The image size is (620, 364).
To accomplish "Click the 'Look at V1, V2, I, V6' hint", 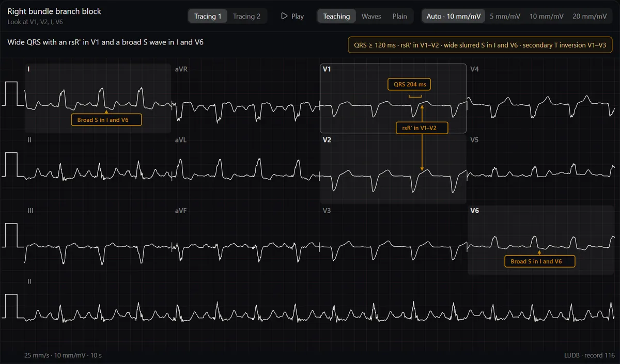I will click(x=36, y=22).
